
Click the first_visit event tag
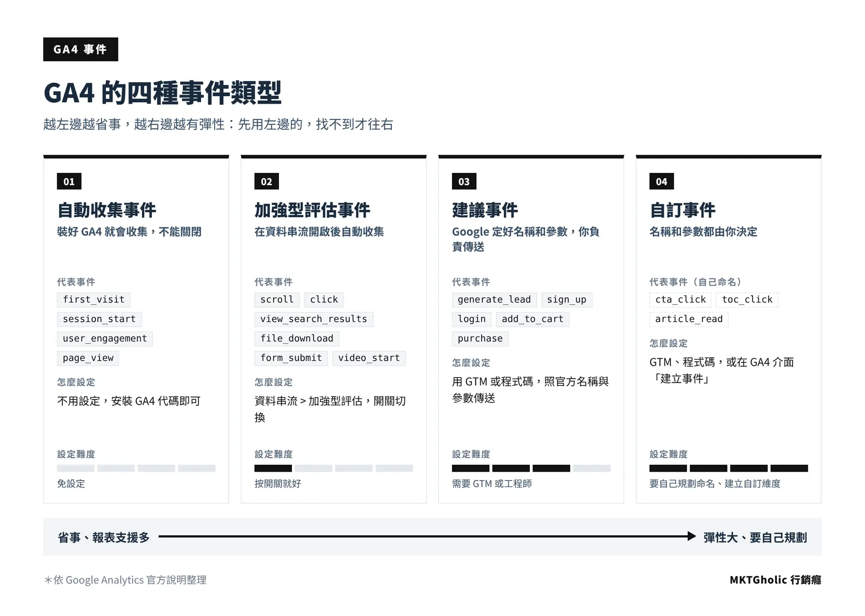coord(94,299)
